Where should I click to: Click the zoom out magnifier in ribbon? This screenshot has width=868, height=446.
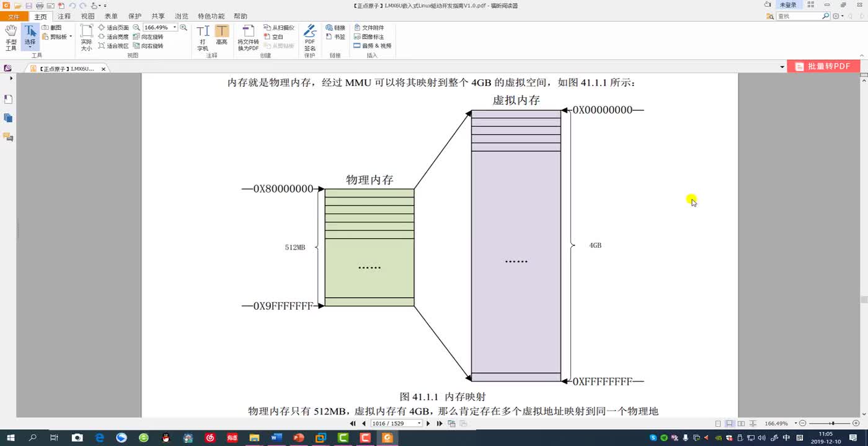136,28
